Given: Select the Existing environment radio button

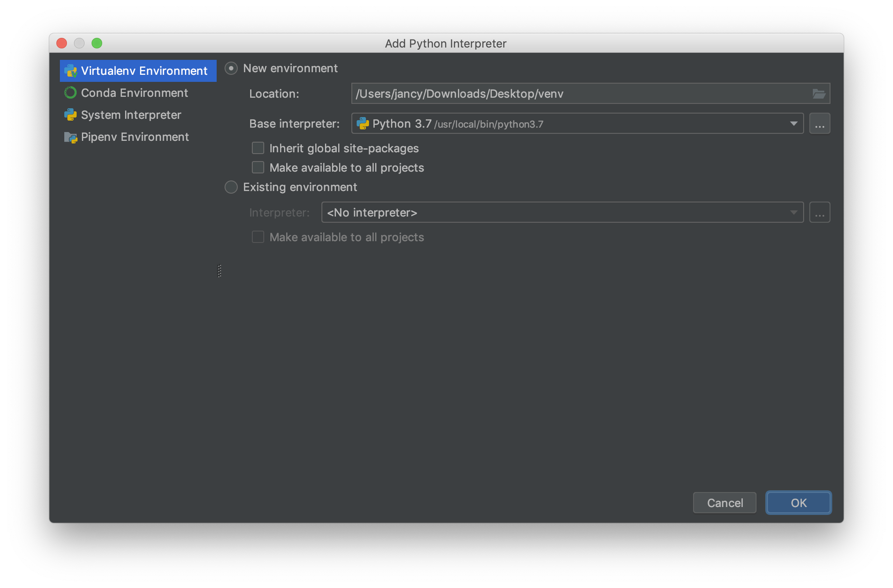Looking at the screenshot, I should click(x=231, y=187).
